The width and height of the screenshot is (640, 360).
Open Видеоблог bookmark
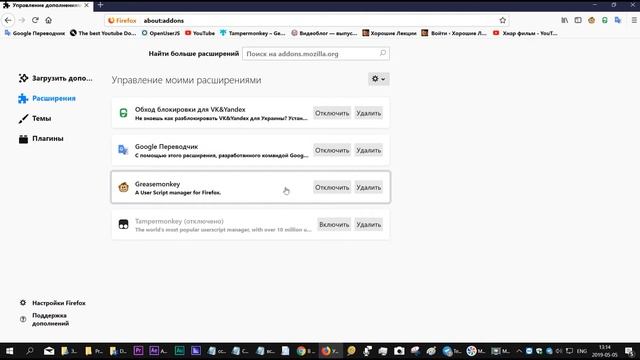324,33
